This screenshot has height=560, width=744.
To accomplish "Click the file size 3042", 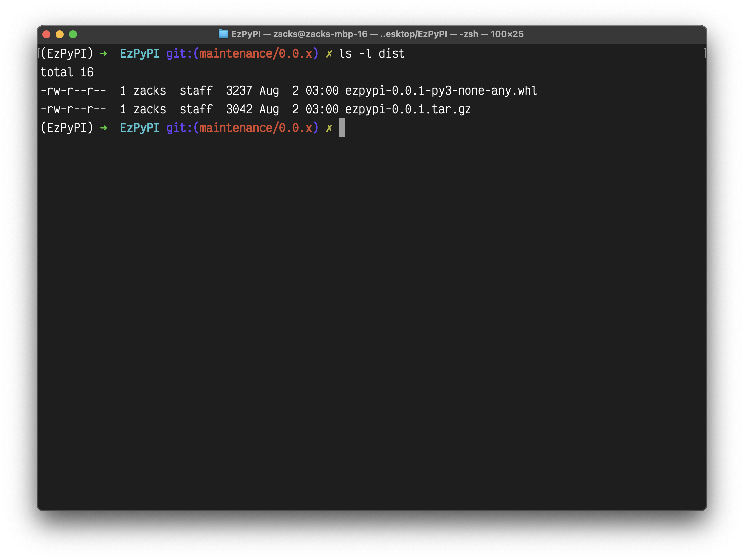I will [x=239, y=109].
